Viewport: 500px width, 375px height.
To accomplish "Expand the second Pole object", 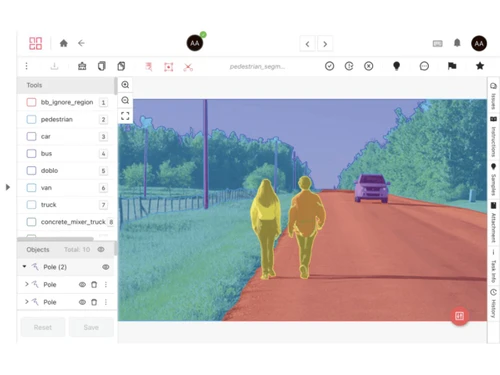I will pos(27,302).
